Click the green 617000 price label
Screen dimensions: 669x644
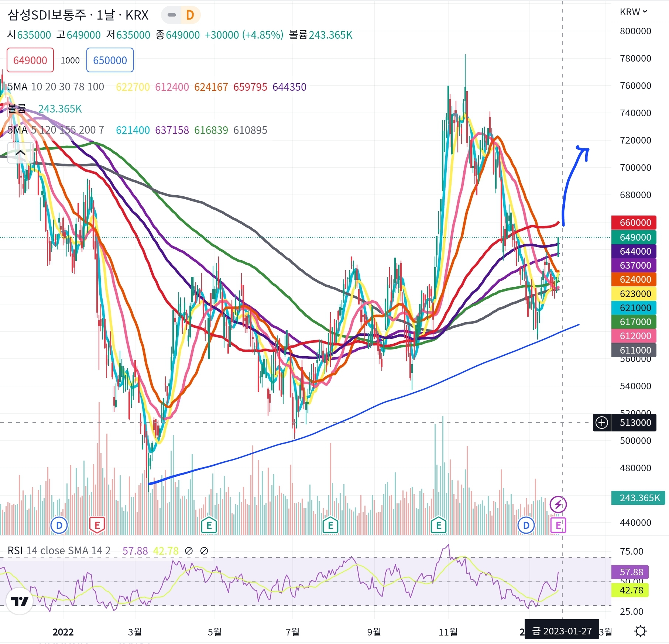(634, 322)
